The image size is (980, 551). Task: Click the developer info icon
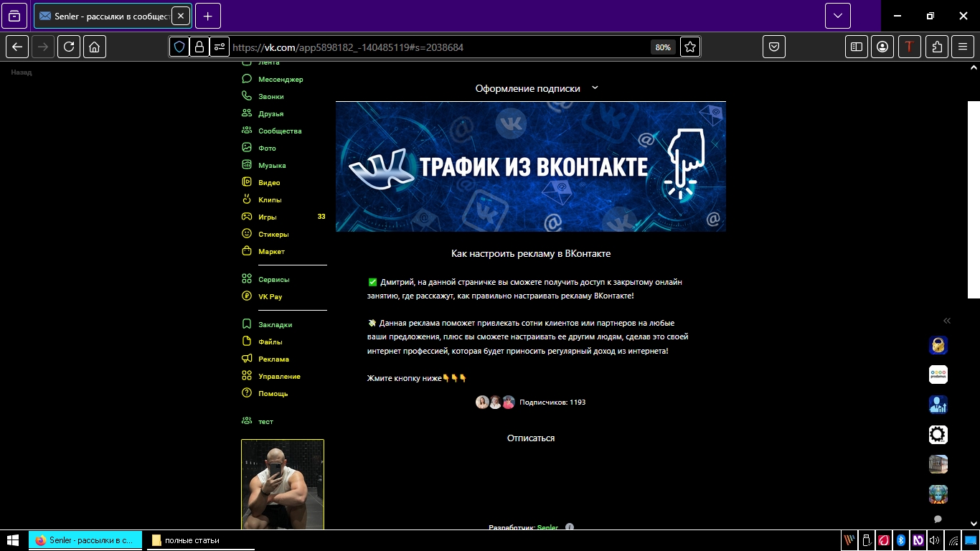tap(570, 527)
